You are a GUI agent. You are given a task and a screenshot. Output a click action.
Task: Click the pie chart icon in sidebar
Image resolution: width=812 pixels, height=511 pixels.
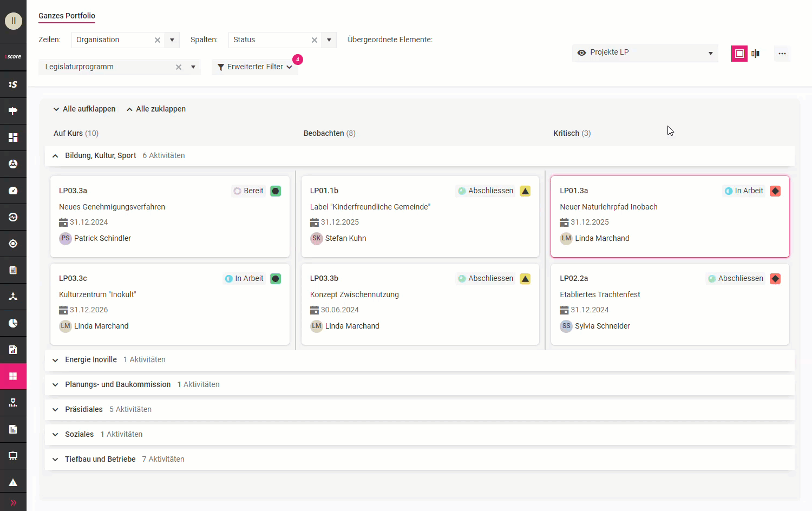[13, 323]
